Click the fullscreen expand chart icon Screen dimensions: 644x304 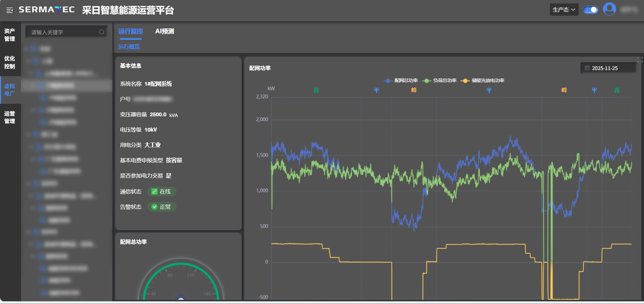tap(640, 60)
